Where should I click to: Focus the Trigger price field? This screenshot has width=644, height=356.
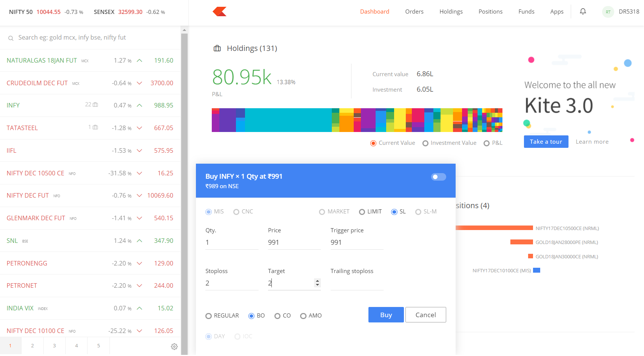point(357,242)
